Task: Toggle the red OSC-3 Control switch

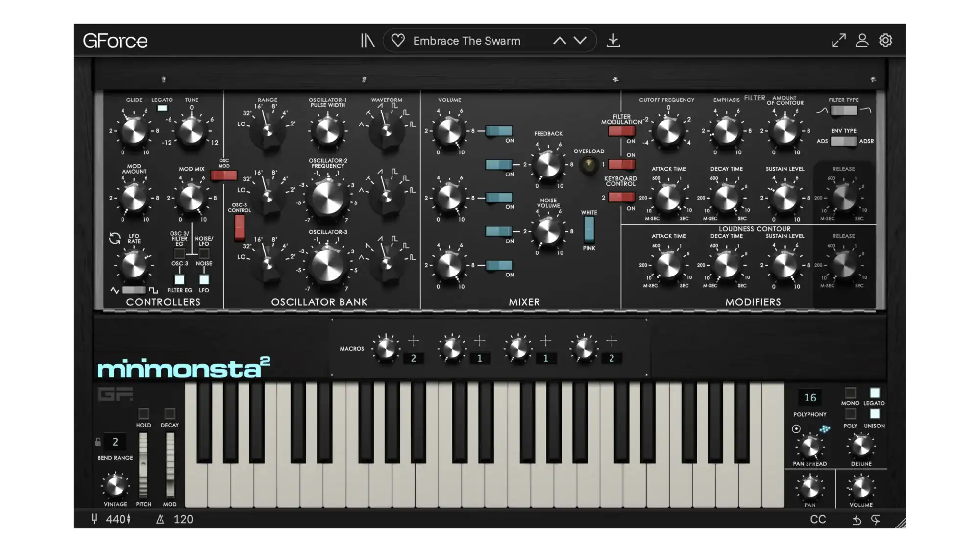Action: coord(240,227)
